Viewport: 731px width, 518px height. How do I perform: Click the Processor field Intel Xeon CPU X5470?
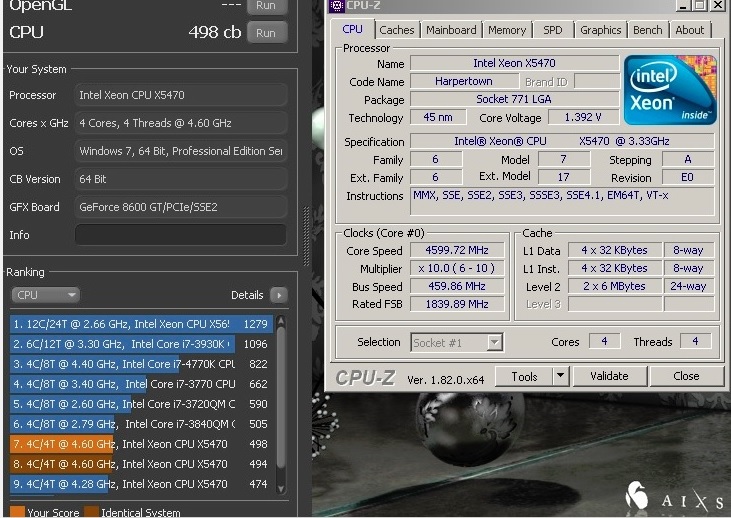point(180,95)
